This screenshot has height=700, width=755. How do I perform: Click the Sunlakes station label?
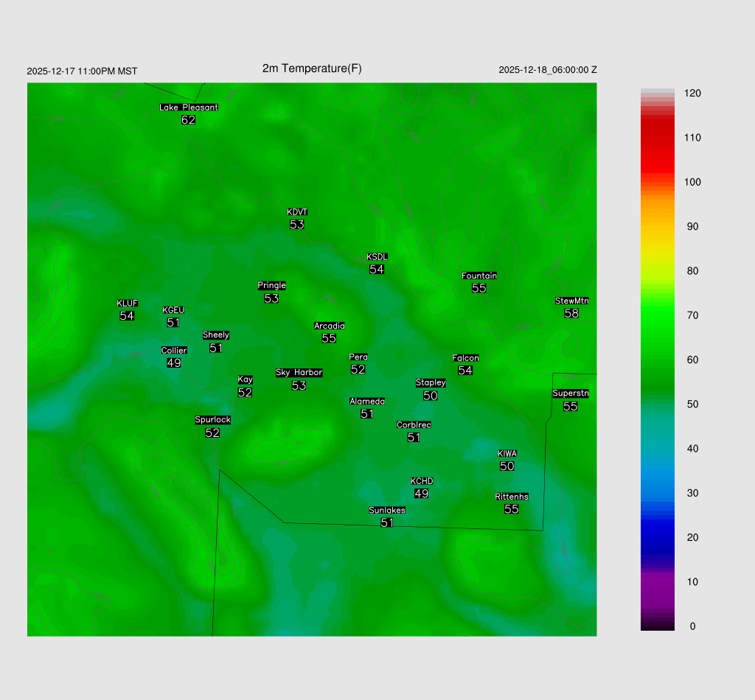(x=387, y=510)
